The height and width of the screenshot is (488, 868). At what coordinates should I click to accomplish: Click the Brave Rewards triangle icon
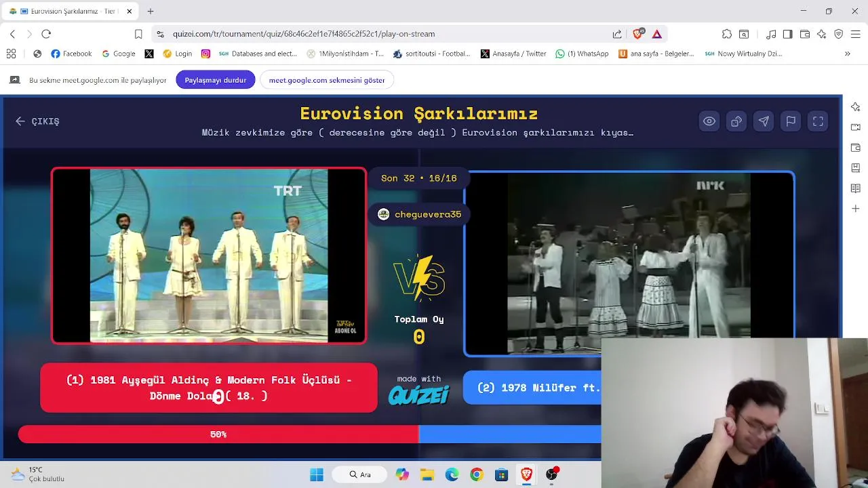pos(657,34)
